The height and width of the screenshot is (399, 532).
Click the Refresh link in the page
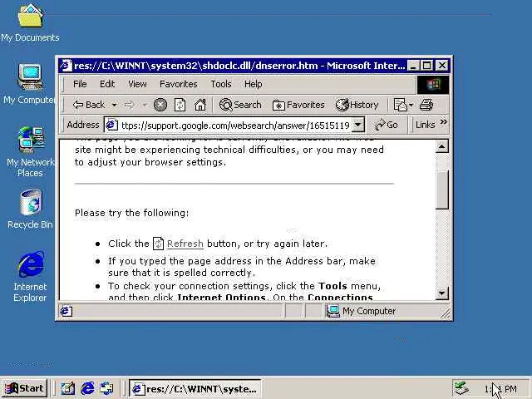tap(185, 244)
